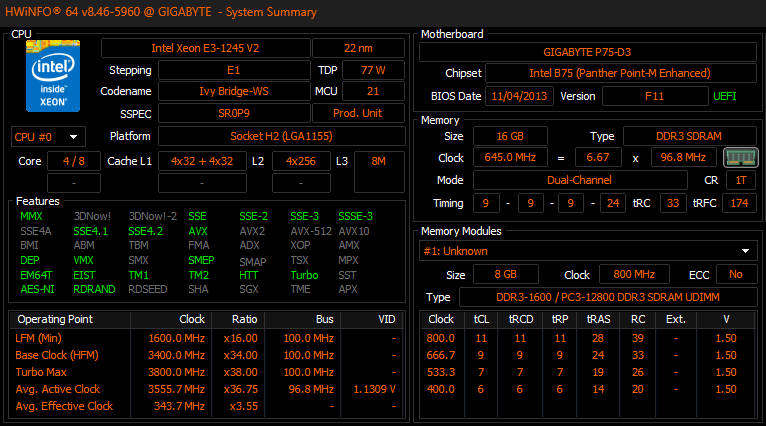
Task: Click the VMX feature label
Action: point(83,260)
